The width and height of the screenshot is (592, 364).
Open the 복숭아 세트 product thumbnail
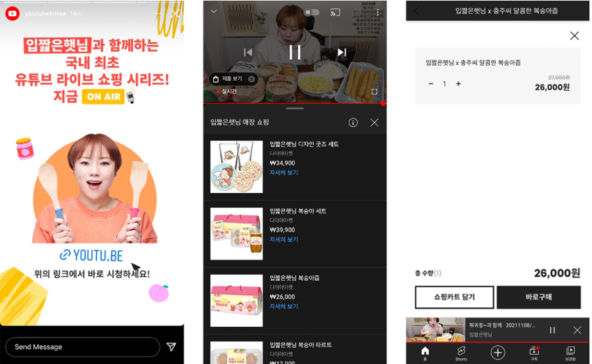236,234
